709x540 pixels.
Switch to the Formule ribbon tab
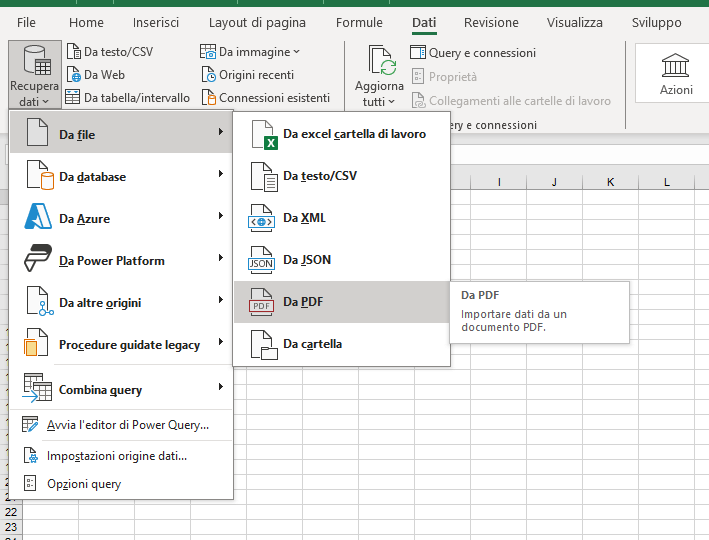[359, 22]
